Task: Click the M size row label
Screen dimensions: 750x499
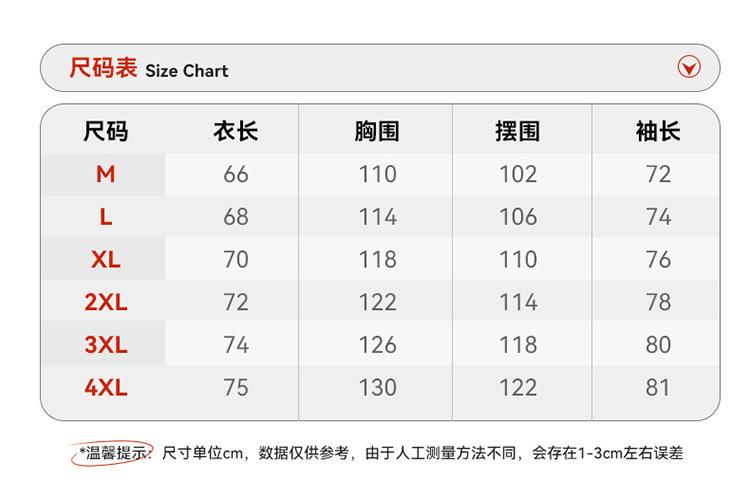Action: tap(106, 174)
